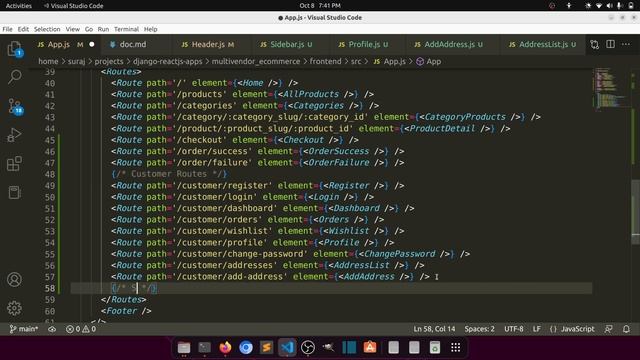Expand the 'multivendor_ecommerce' breadcrumb

click(256, 62)
